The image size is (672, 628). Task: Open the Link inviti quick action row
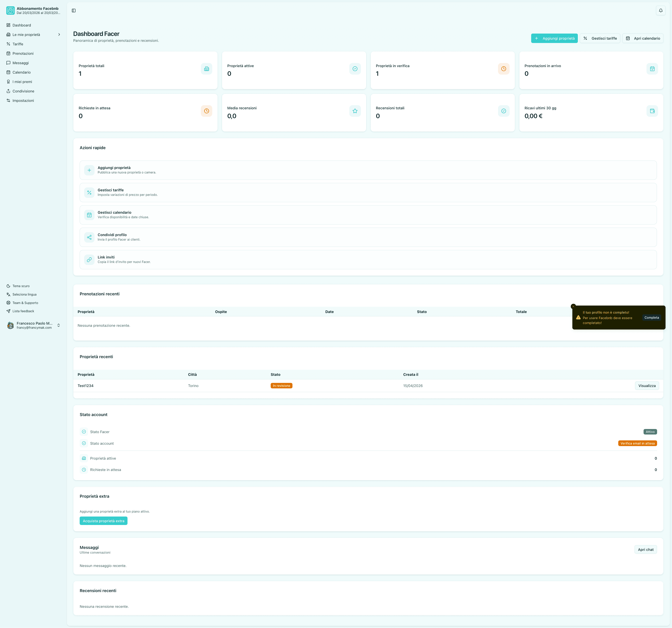[368, 260]
